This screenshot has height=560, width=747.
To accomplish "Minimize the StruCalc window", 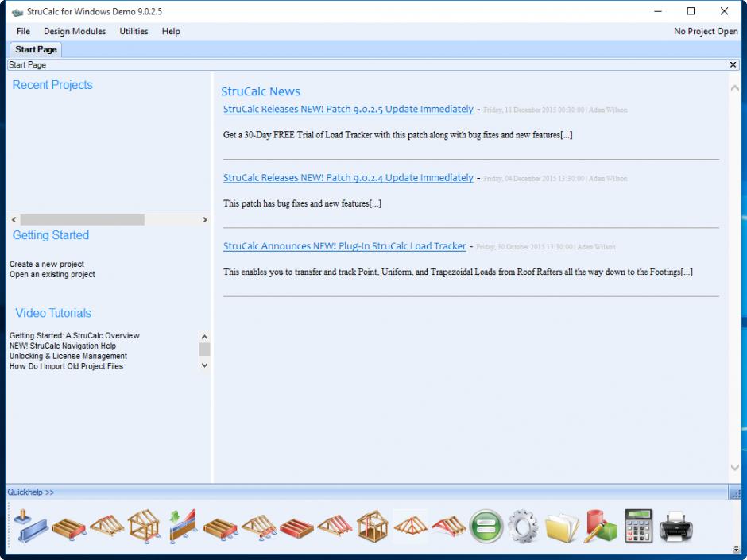I will coord(658,11).
